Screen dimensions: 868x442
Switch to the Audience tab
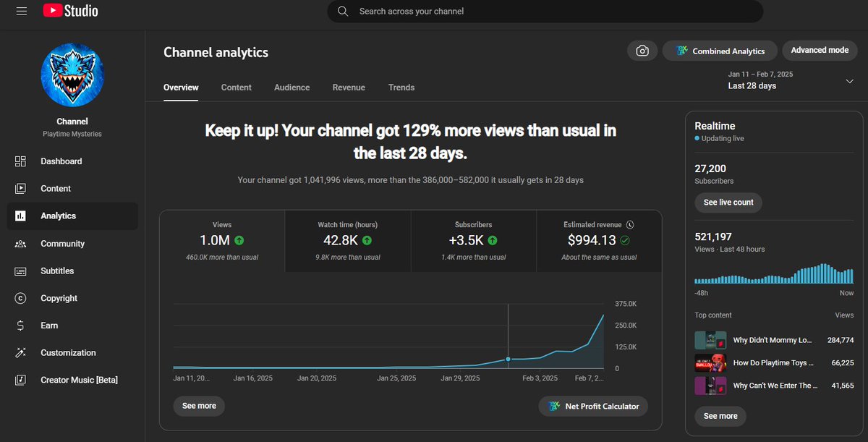point(292,88)
